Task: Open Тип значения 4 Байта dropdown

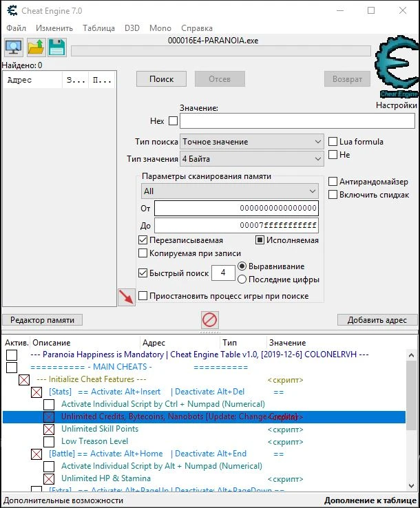Action: tap(252, 159)
